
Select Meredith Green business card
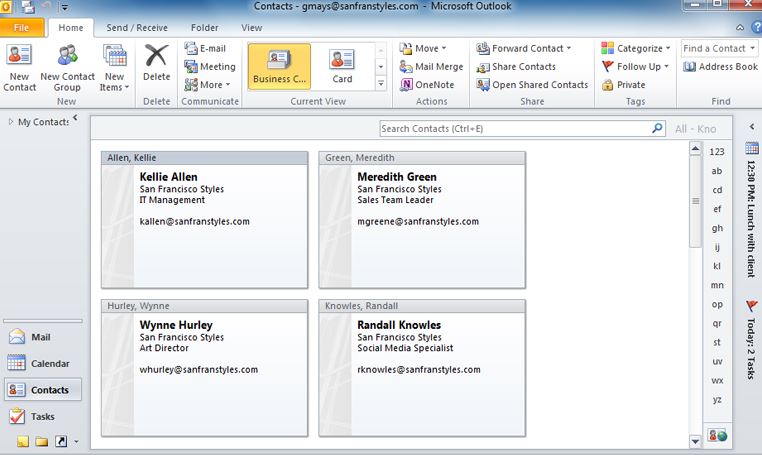[422, 220]
